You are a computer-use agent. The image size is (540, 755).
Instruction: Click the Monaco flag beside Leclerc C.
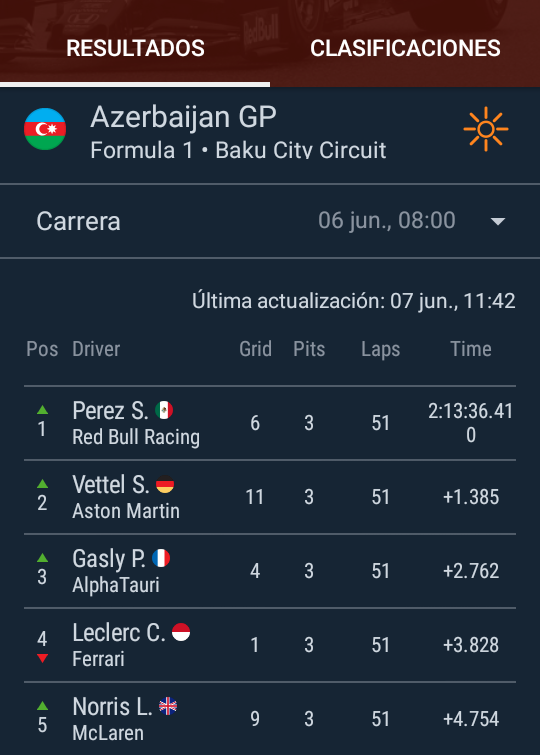click(x=181, y=632)
